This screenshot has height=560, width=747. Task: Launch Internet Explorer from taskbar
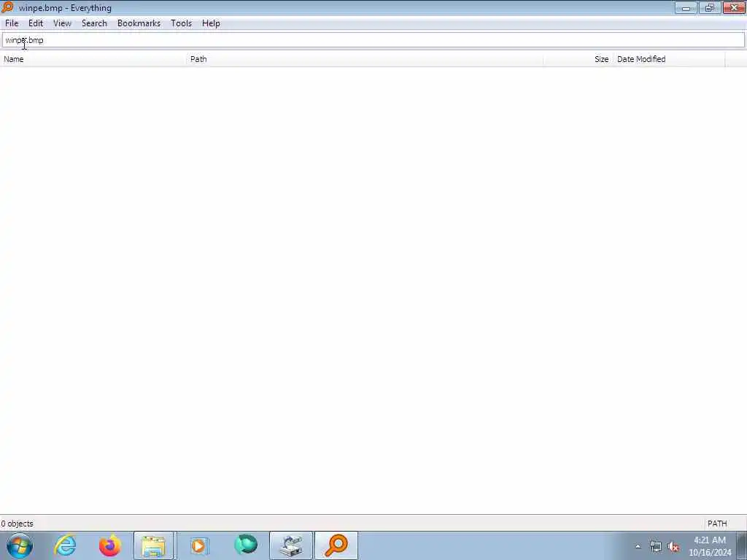[65, 545]
